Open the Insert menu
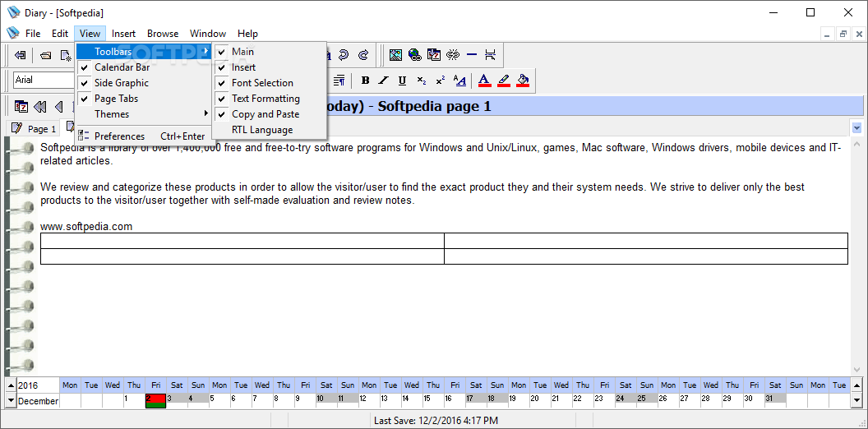Screen dimensions: 868x429 point(123,33)
